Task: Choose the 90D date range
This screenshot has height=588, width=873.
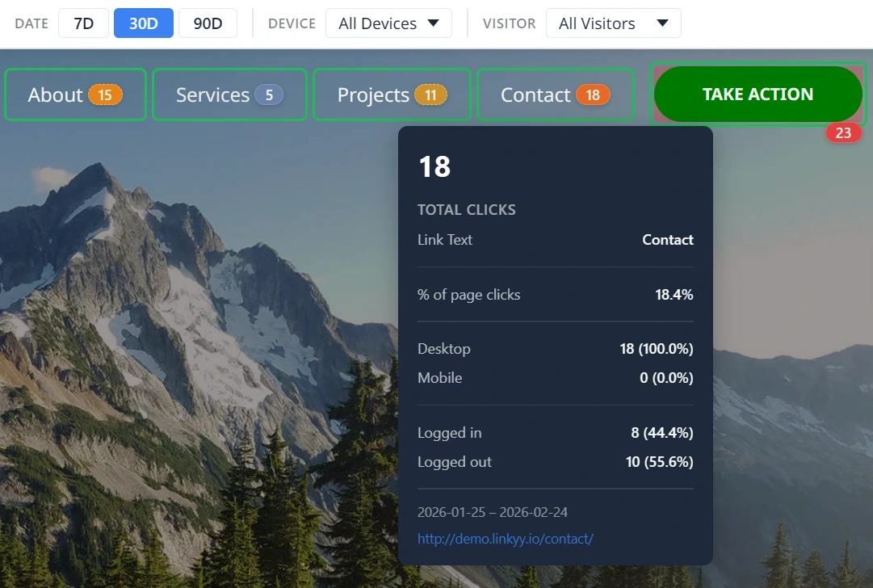Action: [x=208, y=23]
